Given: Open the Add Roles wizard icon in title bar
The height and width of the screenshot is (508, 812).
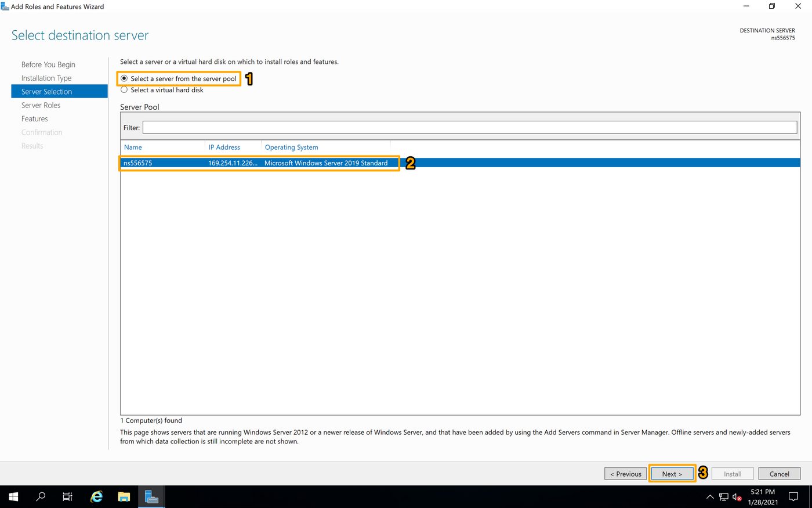Looking at the screenshot, I should tap(6, 6).
